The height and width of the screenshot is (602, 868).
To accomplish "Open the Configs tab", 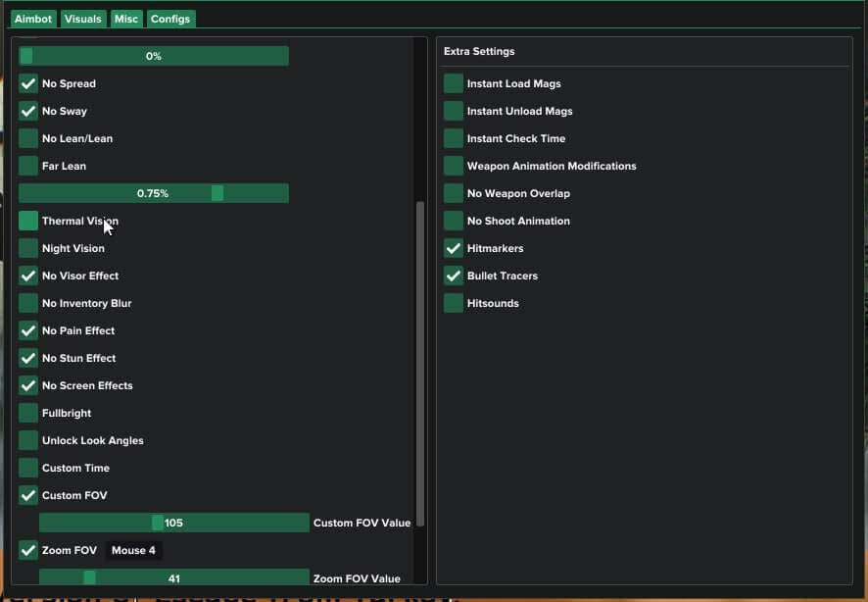I will 170,19.
